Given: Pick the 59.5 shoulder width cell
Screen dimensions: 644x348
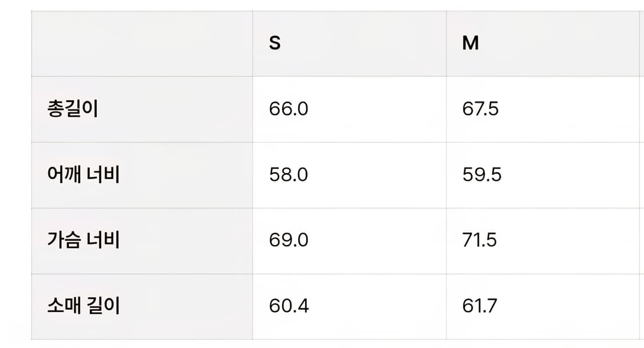Looking at the screenshot, I should pos(481,175).
